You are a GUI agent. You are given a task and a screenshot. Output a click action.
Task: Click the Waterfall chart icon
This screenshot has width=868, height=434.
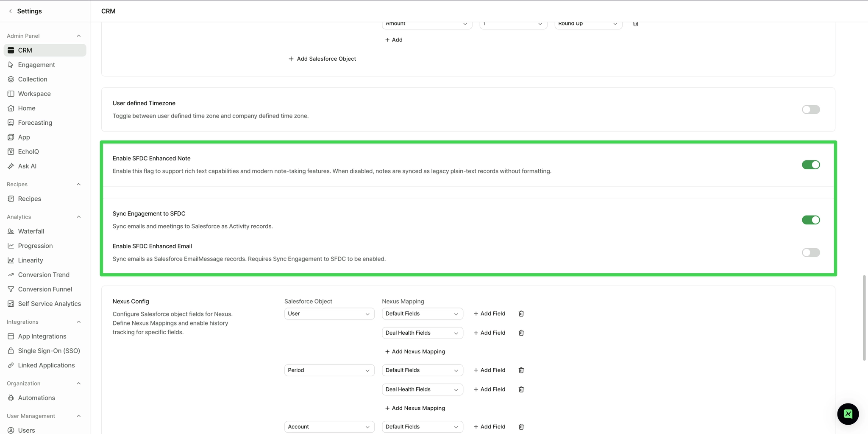[x=11, y=231]
